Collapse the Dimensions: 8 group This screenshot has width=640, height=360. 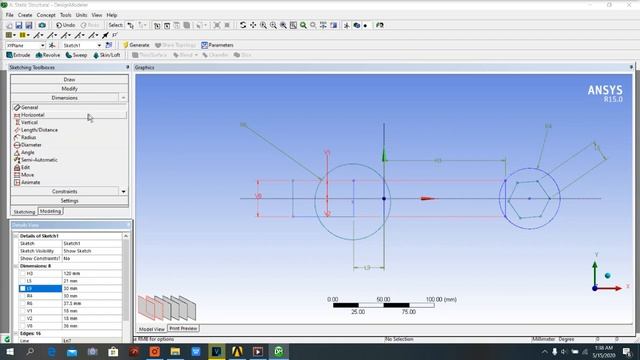[x=16, y=266]
